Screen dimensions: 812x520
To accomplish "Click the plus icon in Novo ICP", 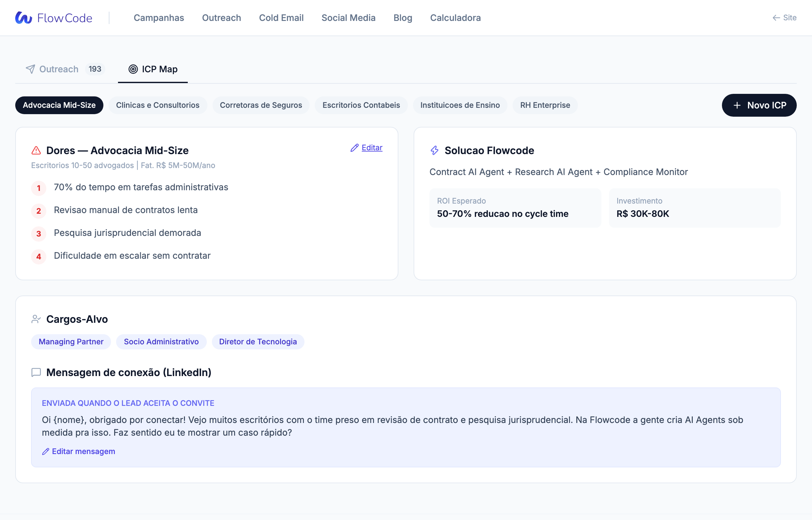I will 737,105.
